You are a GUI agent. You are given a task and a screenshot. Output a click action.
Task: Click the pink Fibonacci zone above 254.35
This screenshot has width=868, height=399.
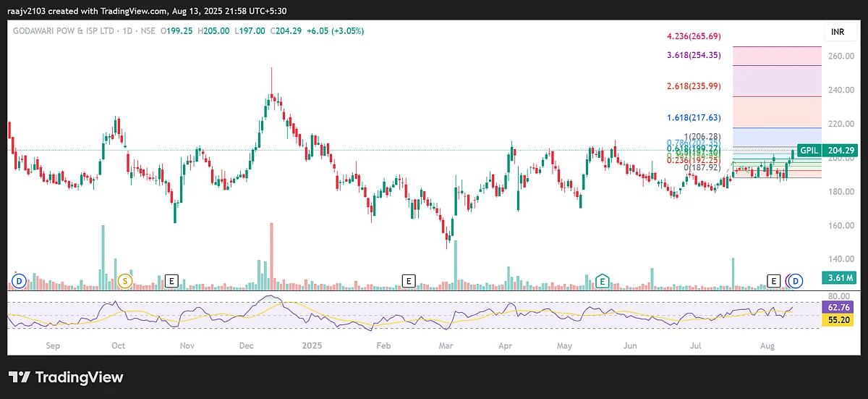point(777,56)
